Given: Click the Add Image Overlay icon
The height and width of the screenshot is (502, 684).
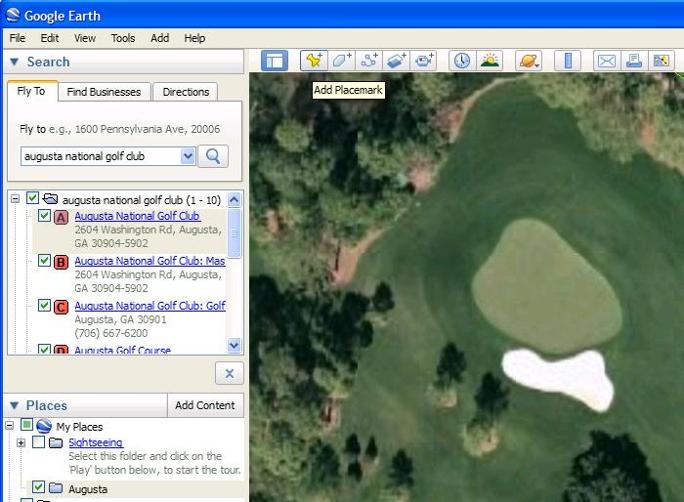Looking at the screenshot, I should (396, 61).
